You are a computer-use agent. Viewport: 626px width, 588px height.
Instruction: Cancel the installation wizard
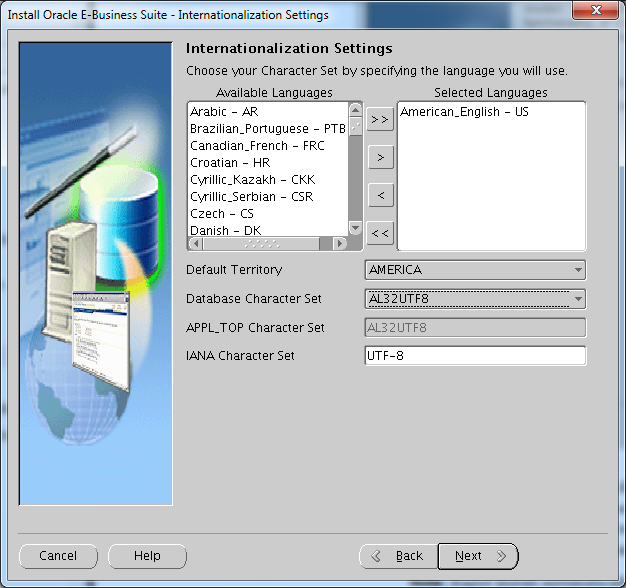(x=58, y=556)
